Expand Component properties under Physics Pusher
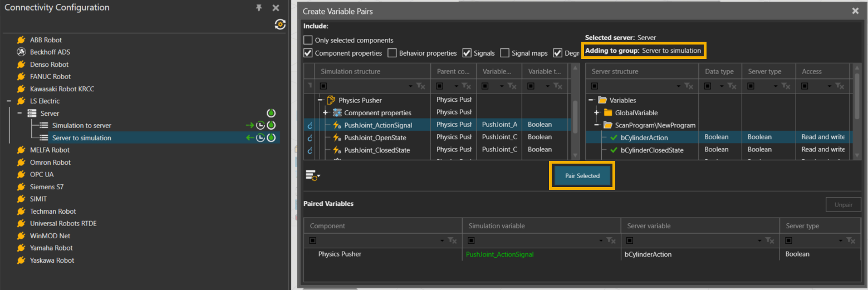This screenshot has height=290, width=868. click(325, 113)
